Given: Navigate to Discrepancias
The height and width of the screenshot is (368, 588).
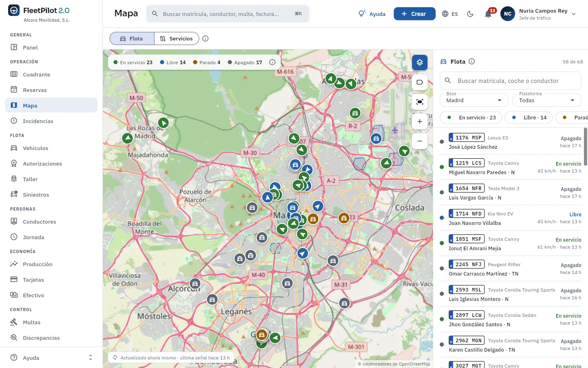Looking at the screenshot, I should pos(51,338).
